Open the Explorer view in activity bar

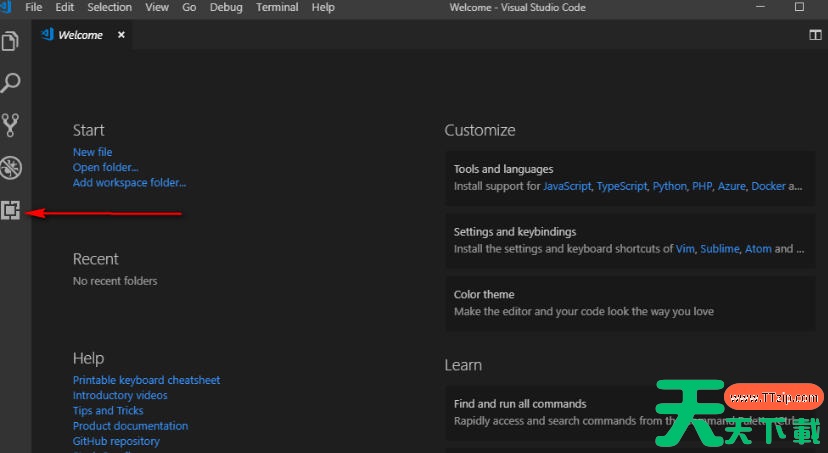pos(11,41)
